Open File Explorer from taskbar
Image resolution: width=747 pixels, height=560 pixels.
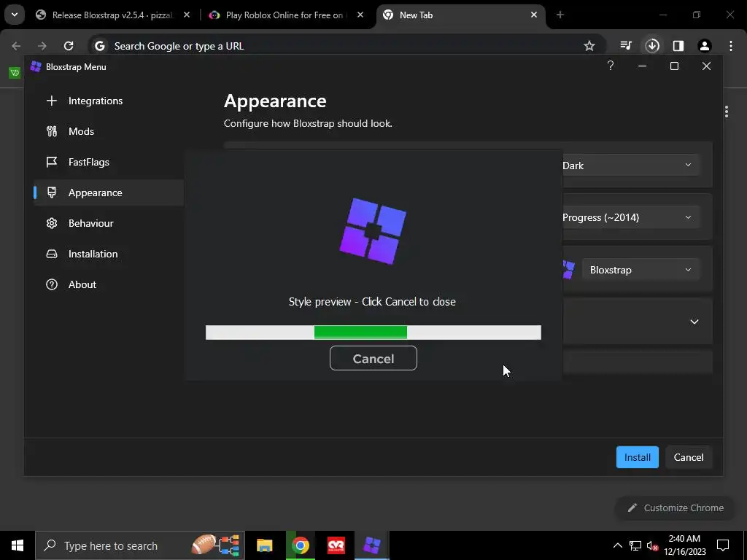pyautogui.click(x=264, y=545)
